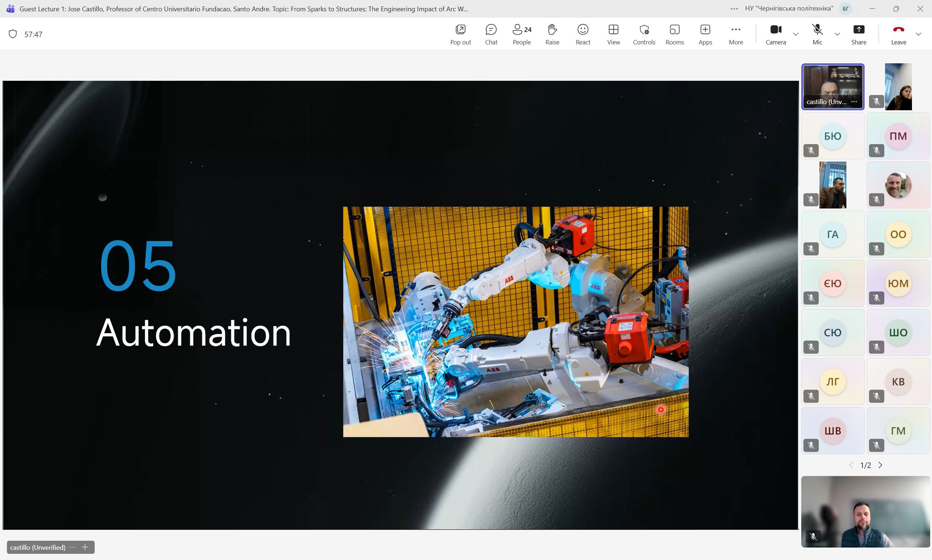The height and width of the screenshot is (560, 932).
Task: Click the Share screen button
Action: point(858,34)
